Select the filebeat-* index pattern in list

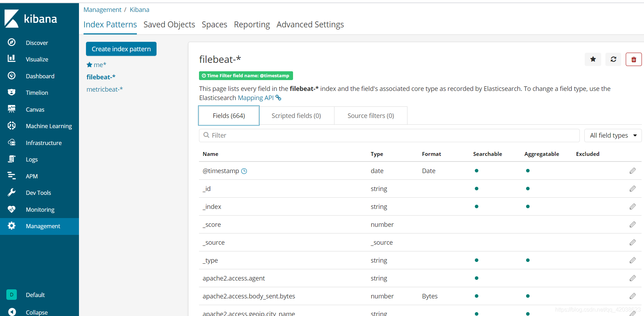click(101, 77)
